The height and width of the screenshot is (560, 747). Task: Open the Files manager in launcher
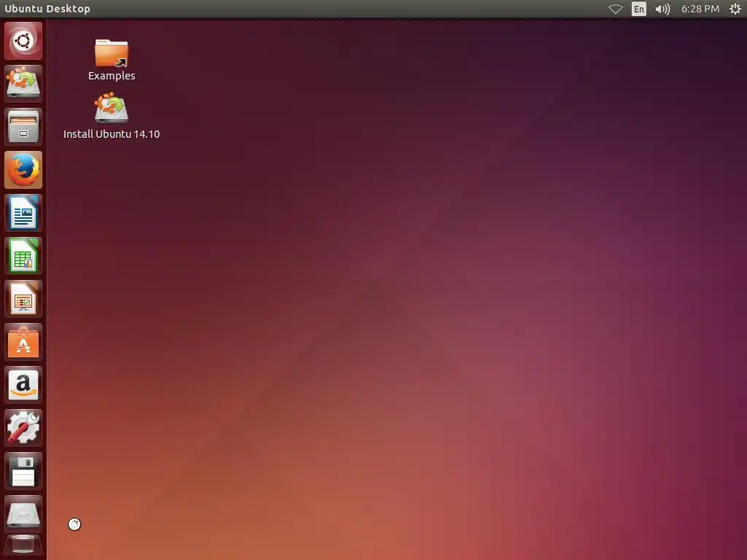click(23, 127)
